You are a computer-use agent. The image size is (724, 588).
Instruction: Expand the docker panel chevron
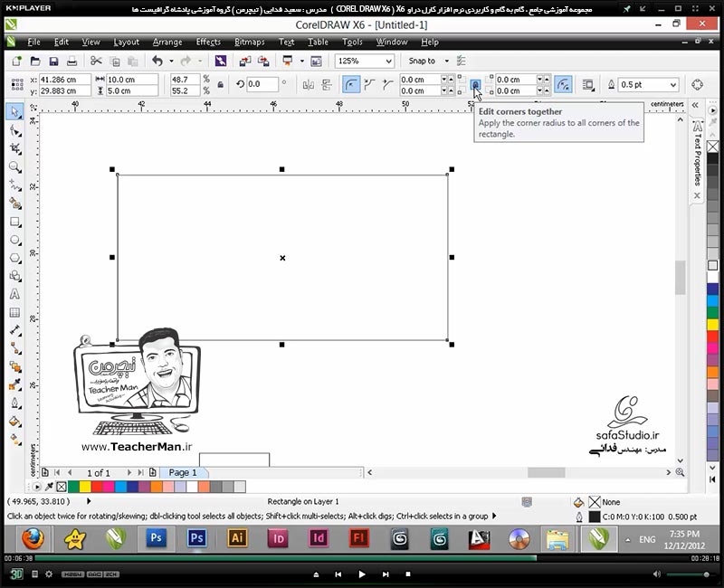click(695, 105)
